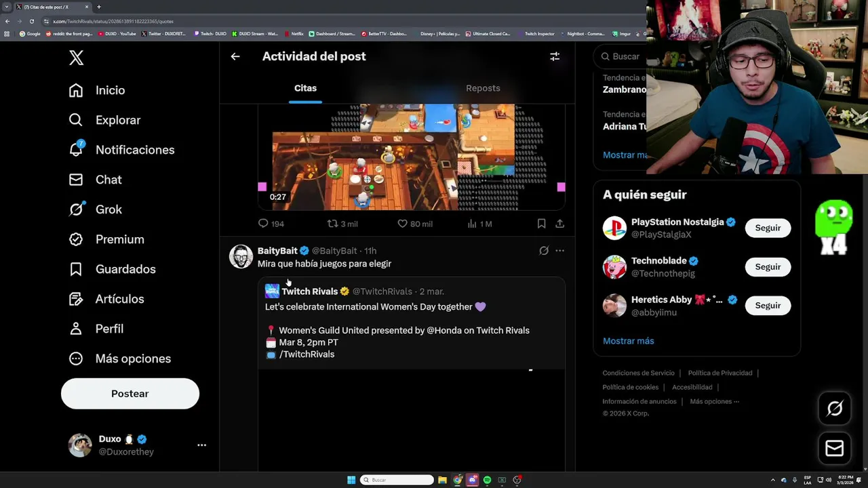Expand footer Más opciones menu
The image size is (868, 488).
[x=715, y=401]
